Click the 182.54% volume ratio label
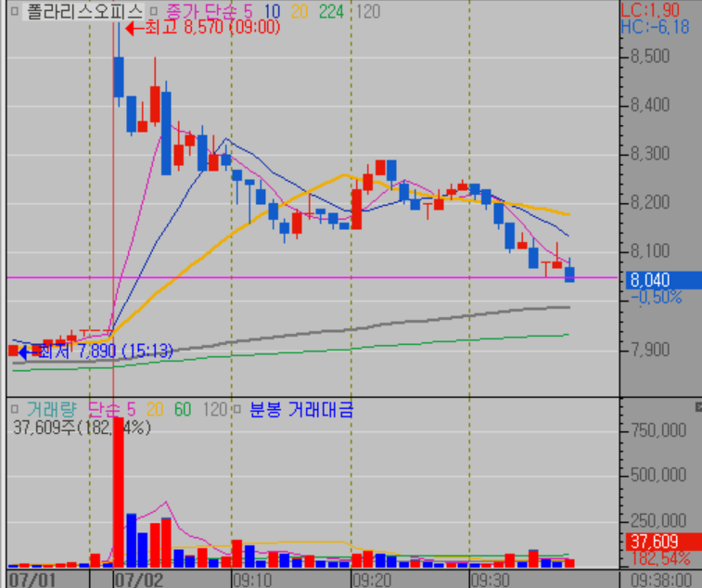This screenshot has width=702, height=588. tap(661, 558)
